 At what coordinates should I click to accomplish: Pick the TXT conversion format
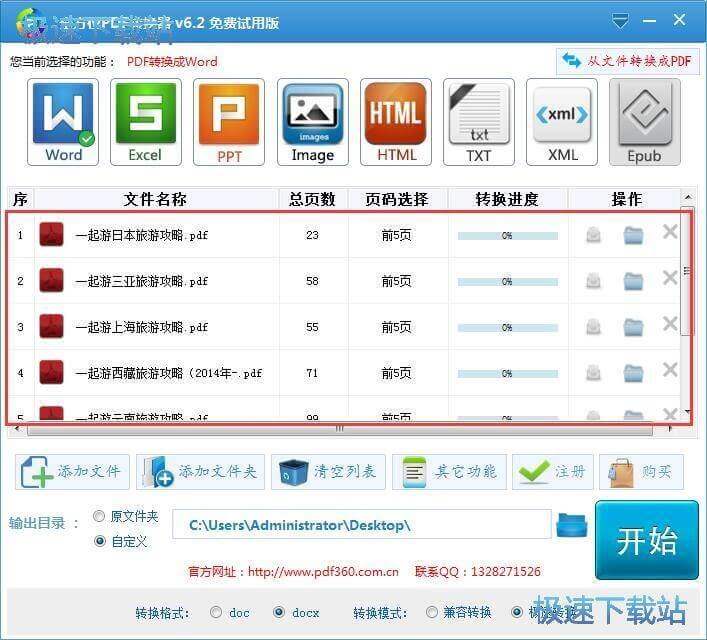click(x=479, y=122)
